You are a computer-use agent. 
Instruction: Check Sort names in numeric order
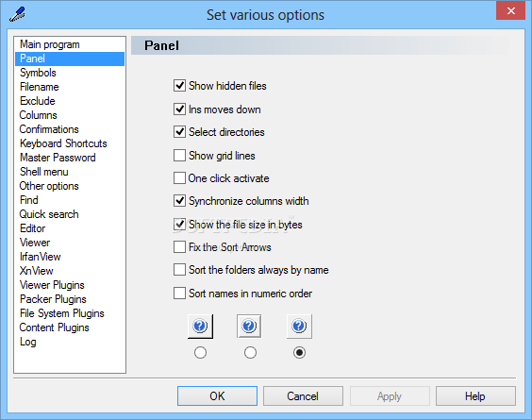tap(179, 293)
